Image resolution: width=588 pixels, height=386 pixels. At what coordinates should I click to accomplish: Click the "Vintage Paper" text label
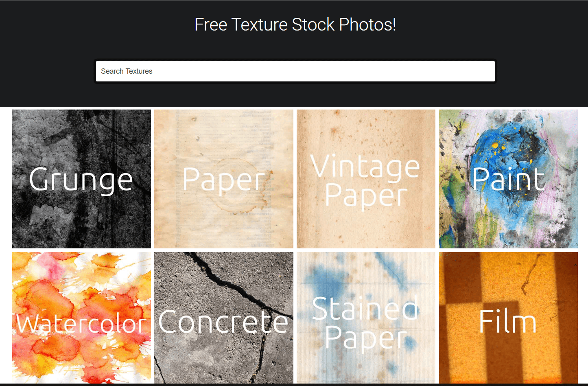point(365,181)
